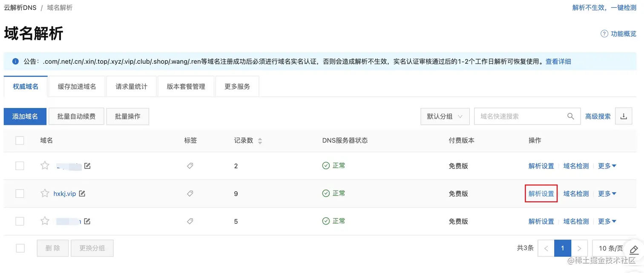Image resolution: width=644 pixels, height=273 pixels.
Task: Click the download/export icon beside 高级搜索
Action: pos(624,116)
